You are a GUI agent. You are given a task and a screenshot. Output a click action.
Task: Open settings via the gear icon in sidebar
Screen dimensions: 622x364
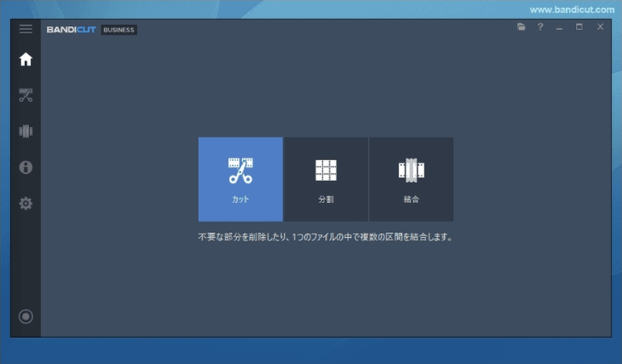pyautogui.click(x=26, y=203)
